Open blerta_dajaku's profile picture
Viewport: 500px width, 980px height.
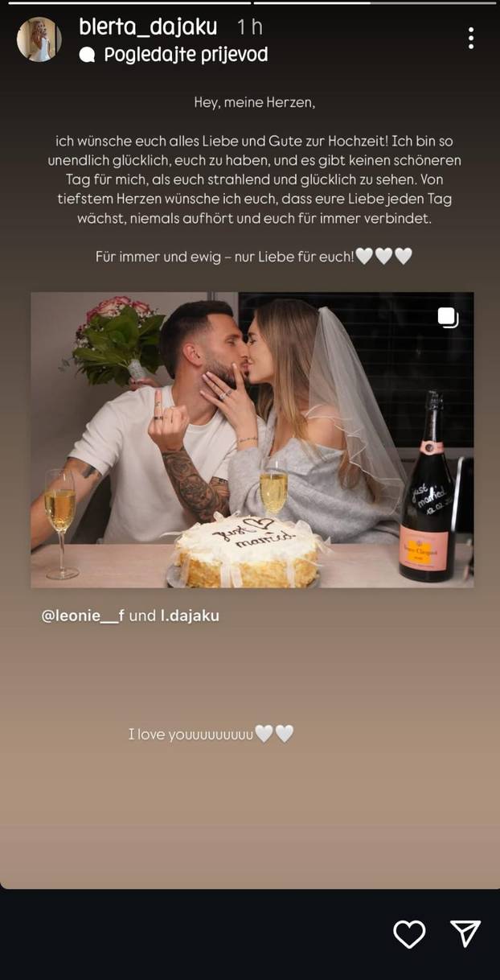coord(39,39)
